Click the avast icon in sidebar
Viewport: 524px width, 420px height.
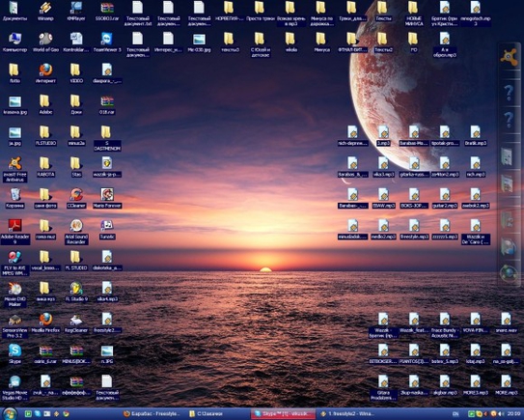509,57
